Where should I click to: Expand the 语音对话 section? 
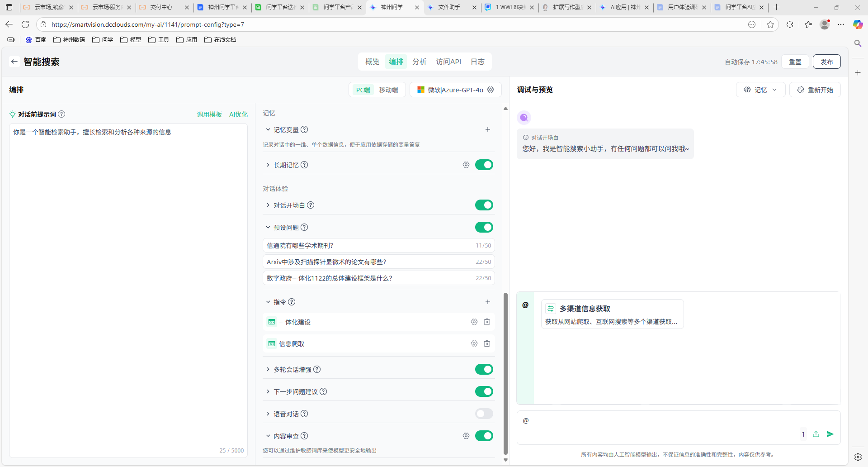tap(268, 414)
